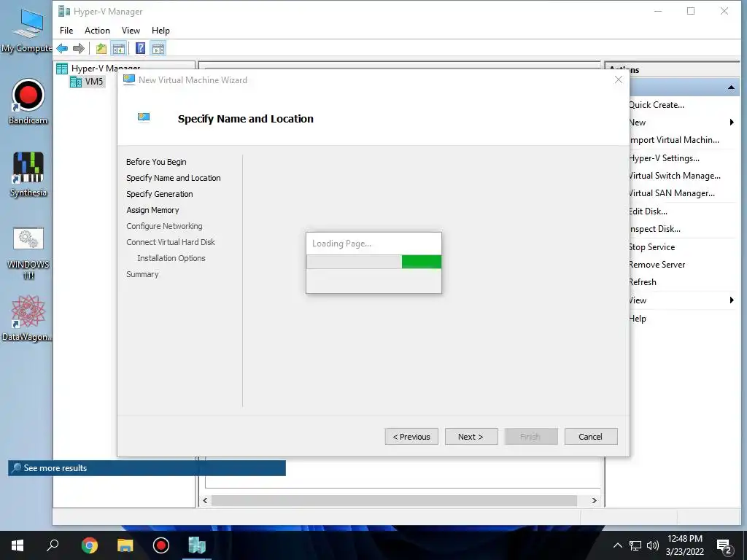Open the Action menu
Viewport: 747px width, 560px height.
pyautogui.click(x=97, y=31)
